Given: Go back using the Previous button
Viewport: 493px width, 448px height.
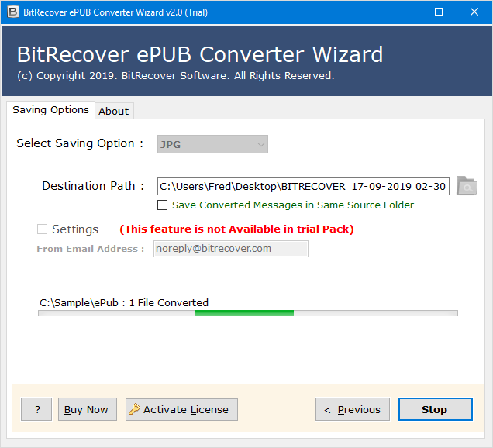Looking at the screenshot, I should 353,409.
